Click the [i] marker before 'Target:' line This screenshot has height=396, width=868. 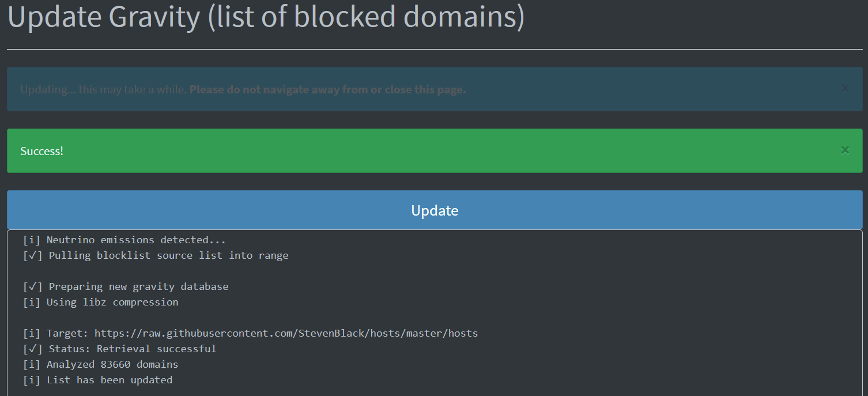(x=32, y=333)
